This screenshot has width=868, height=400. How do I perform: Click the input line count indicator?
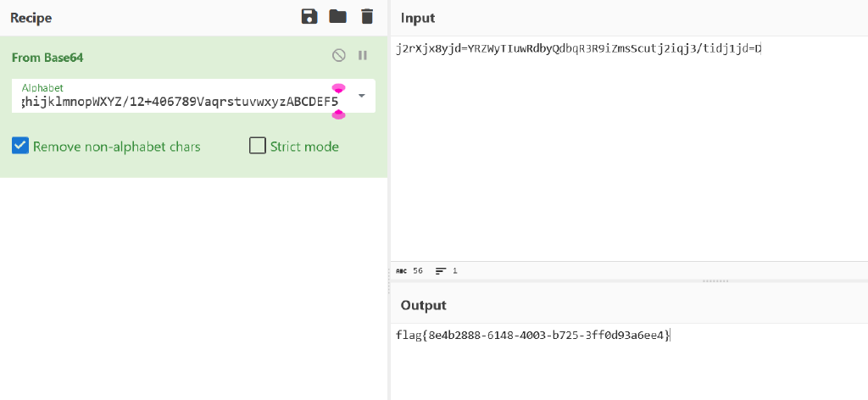point(446,271)
